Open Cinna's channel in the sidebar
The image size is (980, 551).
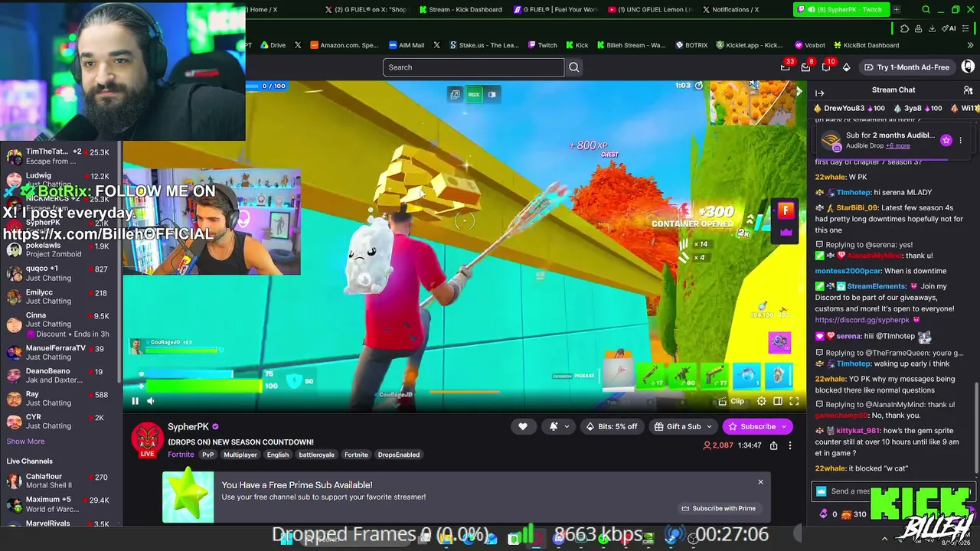click(x=60, y=324)
